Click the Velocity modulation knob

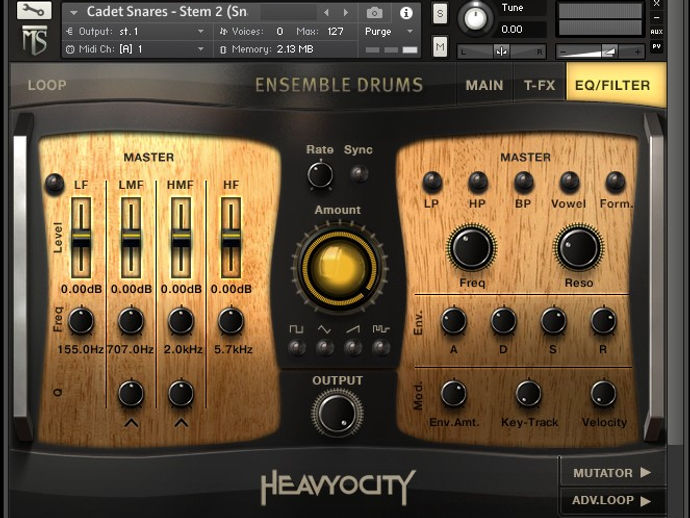603,393
